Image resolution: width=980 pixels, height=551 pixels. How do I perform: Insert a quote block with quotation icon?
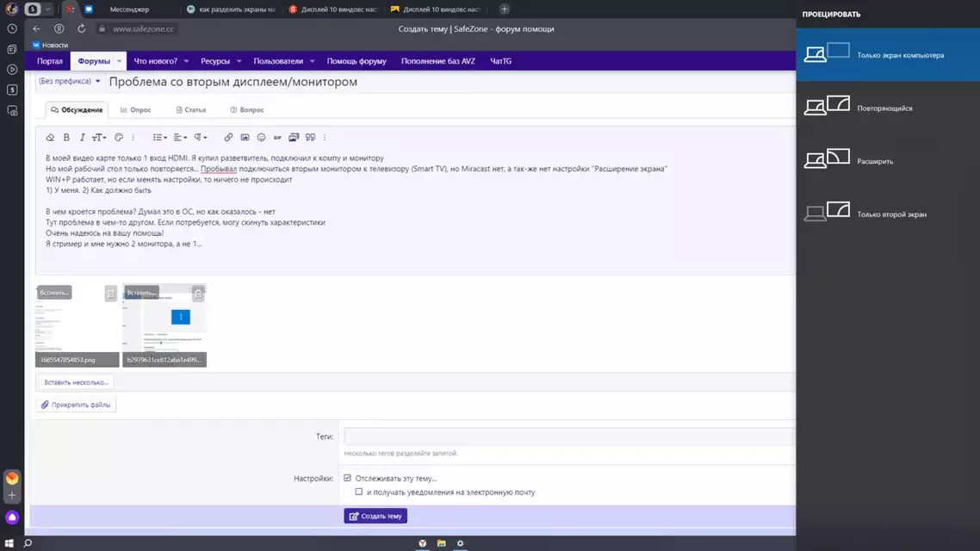coord(311,138)
